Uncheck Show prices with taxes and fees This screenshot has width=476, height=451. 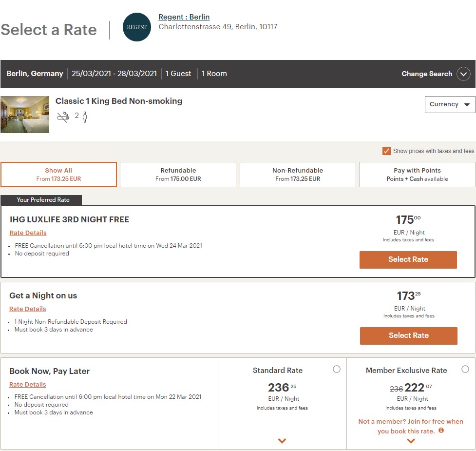click(x=386, y=151)
